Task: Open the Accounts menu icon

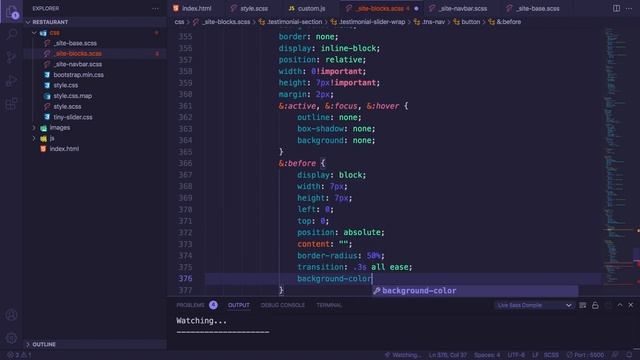Action: [11, 315]
